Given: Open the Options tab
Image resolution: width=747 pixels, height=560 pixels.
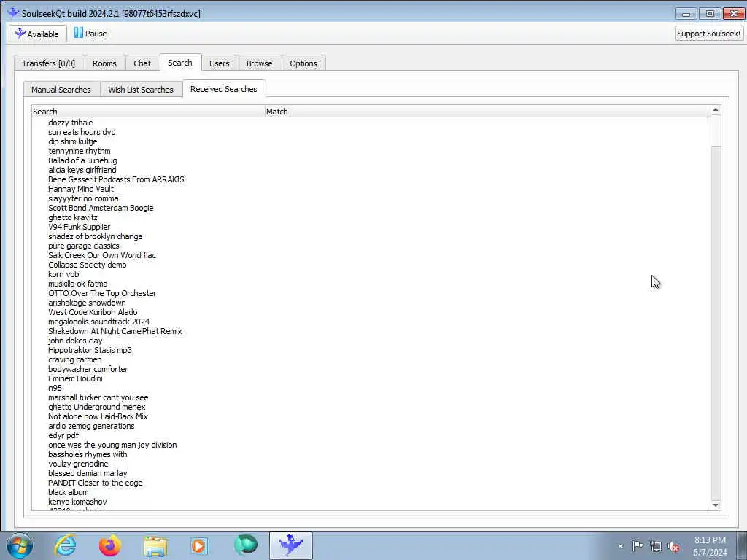Looking at the screenshot, I should tap(303, 63).
